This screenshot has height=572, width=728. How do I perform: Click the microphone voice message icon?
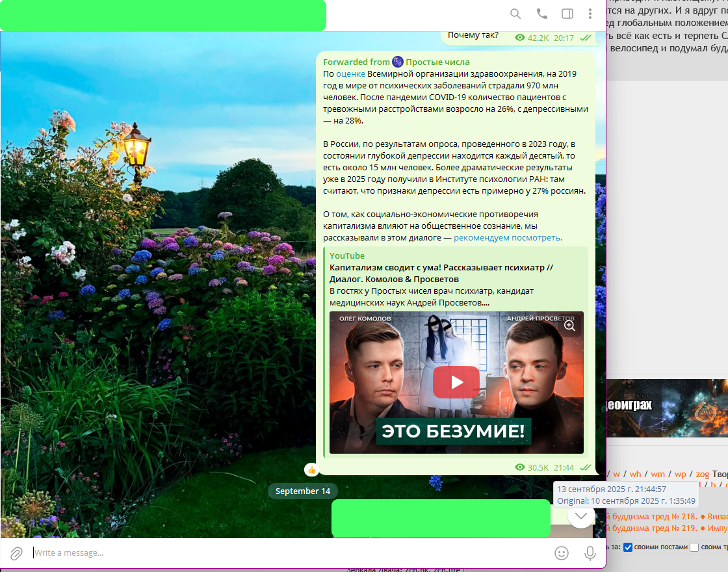coord(590,553)
